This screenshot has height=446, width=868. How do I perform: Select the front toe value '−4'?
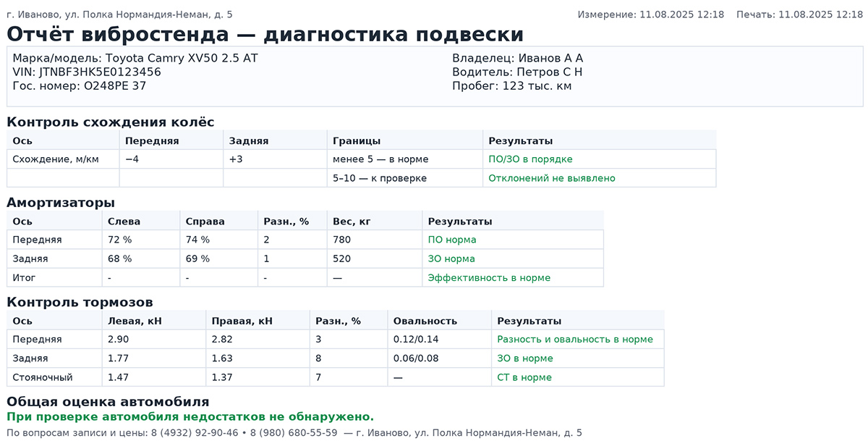click(132, 159)
